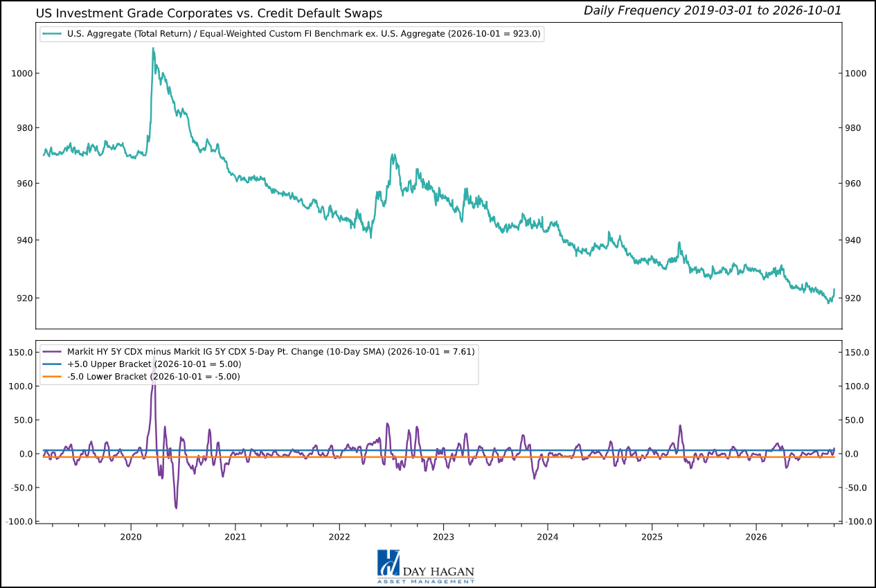Click the right-axis -100.0 tick label in lower chart
Image resolution: width=876 pixels, height=588 pixels.
tap(859, 522)
